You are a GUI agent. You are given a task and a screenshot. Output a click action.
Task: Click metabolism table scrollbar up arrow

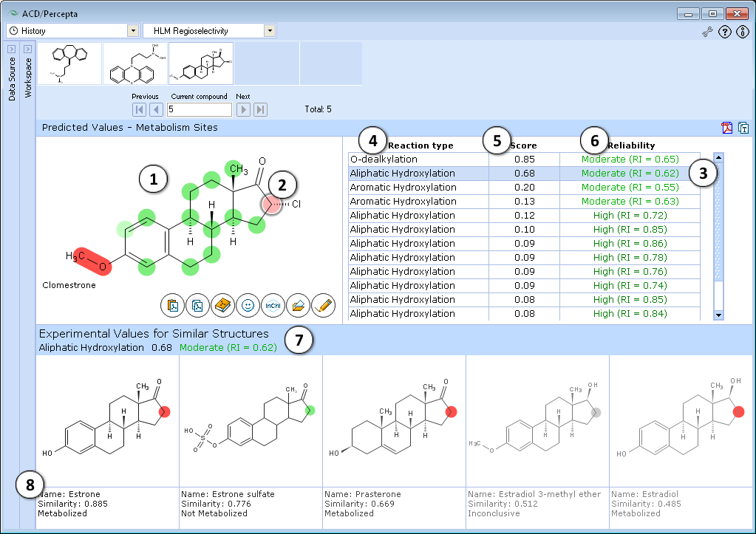coord(718,157)
